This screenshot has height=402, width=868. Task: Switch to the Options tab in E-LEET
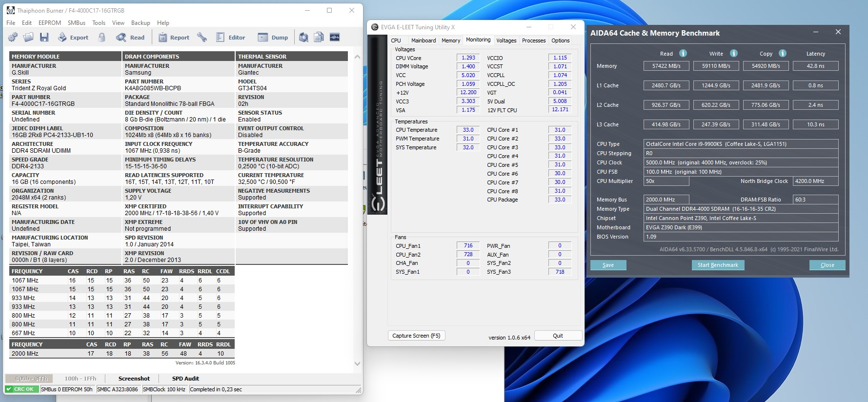[561, 40]
